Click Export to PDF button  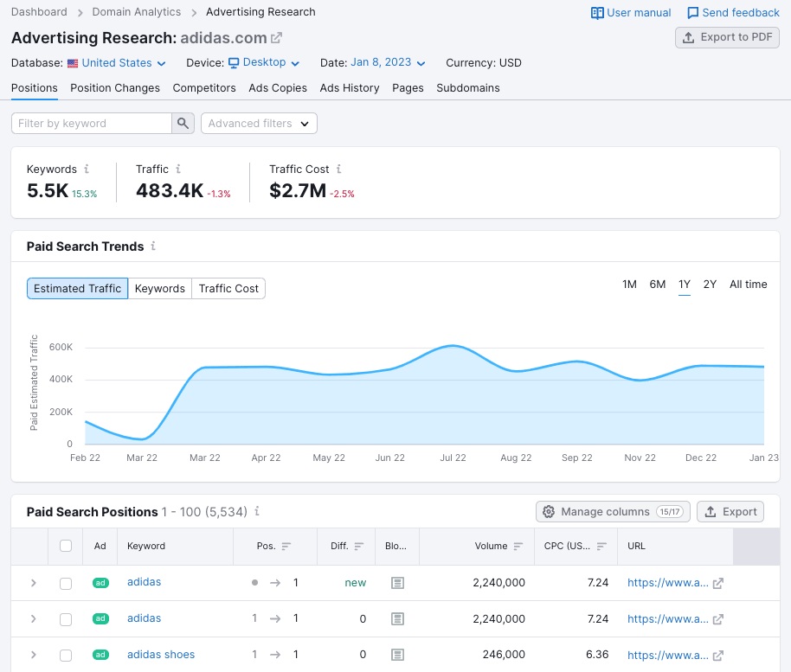(x=727, y=37)
